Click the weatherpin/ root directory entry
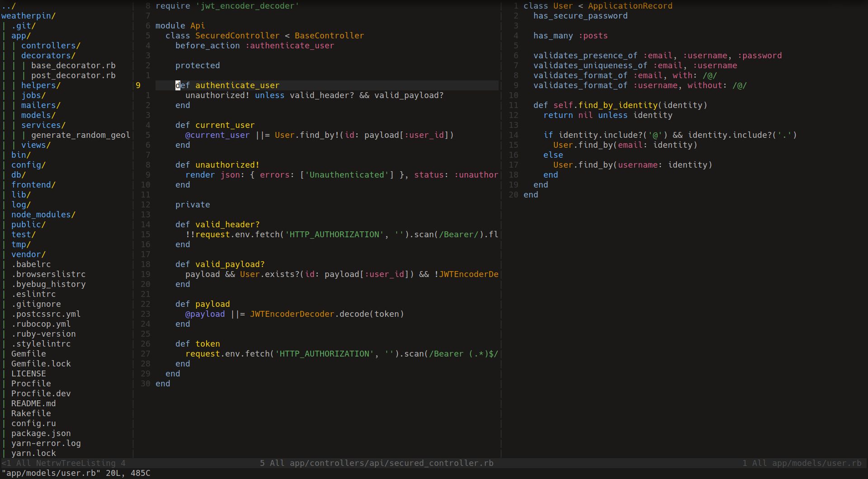This screenshot has height=479, width=868. [28, 15]
